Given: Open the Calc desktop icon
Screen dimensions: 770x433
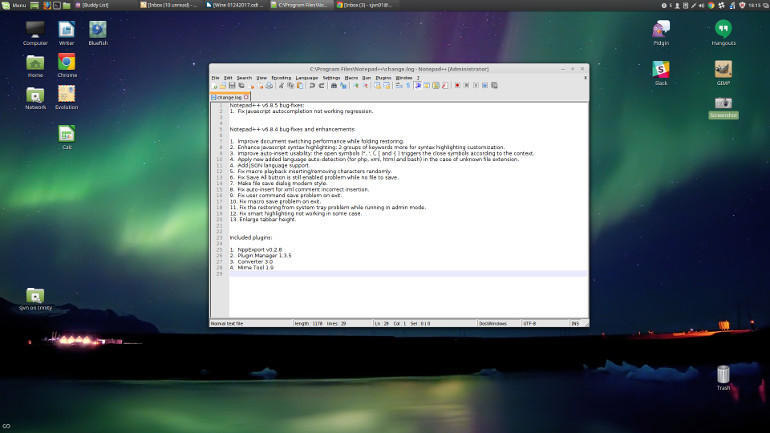Looking at the screenshot, I should (x=66, y=137).
